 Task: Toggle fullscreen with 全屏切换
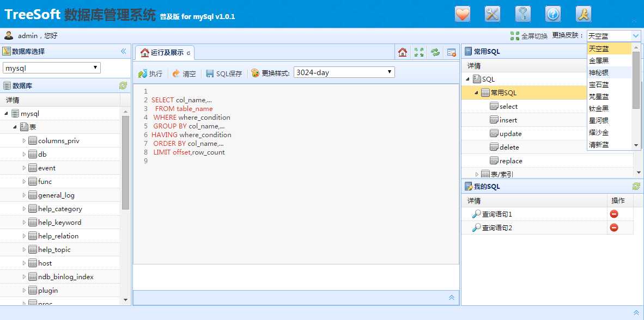[x=529, y=36]
